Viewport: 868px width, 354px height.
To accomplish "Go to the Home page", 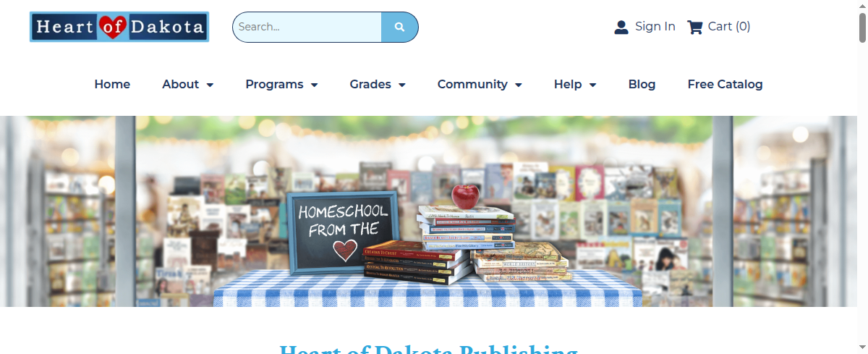I will [112, 85].
